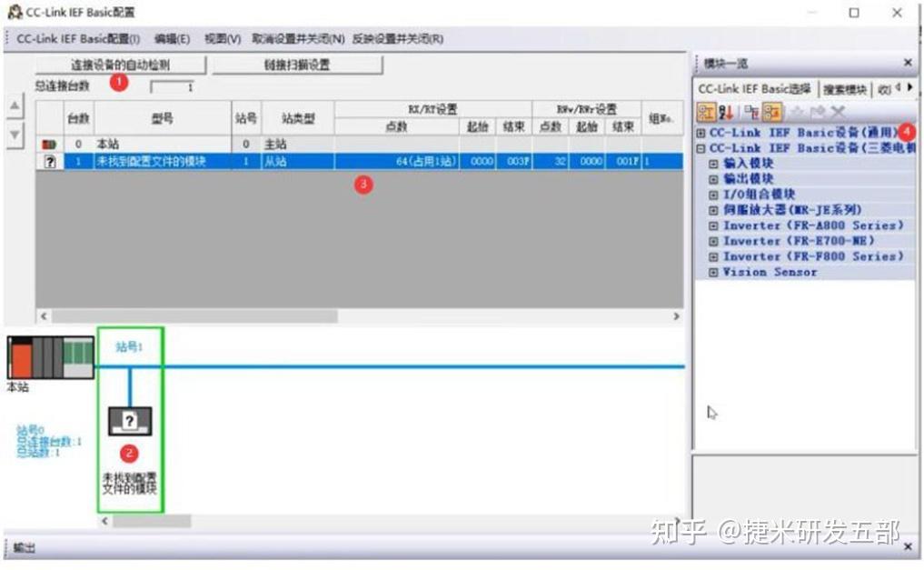The height and width of the screenshot is (570, 924).
Task: Click the down arrow beside the station table
Action: (13, 135)
